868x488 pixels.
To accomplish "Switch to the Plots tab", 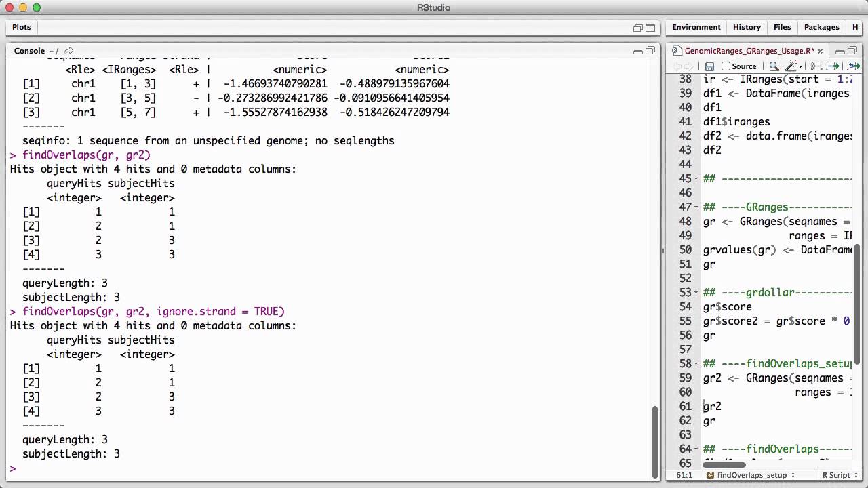I will click(22, 27).
